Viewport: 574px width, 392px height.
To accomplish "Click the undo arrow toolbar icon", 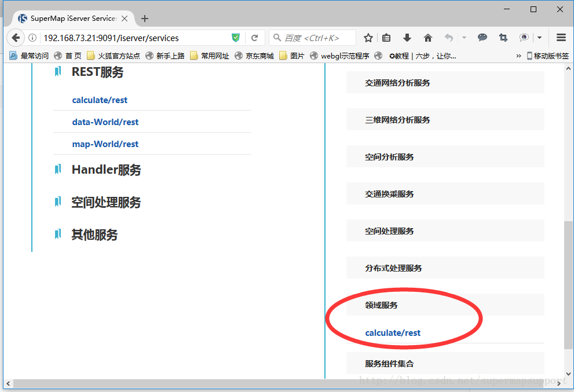I will [449, 38].
